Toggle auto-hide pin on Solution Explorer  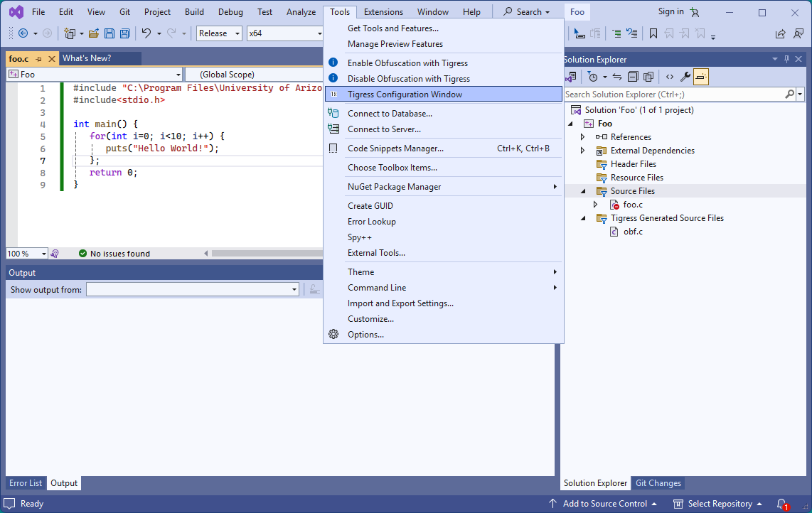(x=786, y=59)
